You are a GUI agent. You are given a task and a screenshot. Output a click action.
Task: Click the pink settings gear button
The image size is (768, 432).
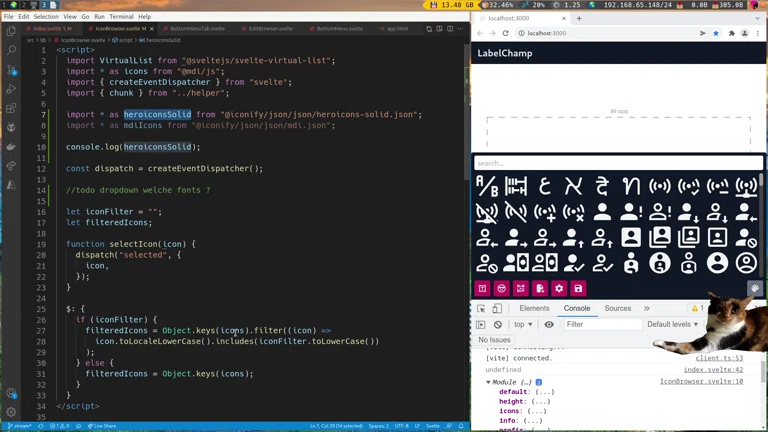coord(559,288)
